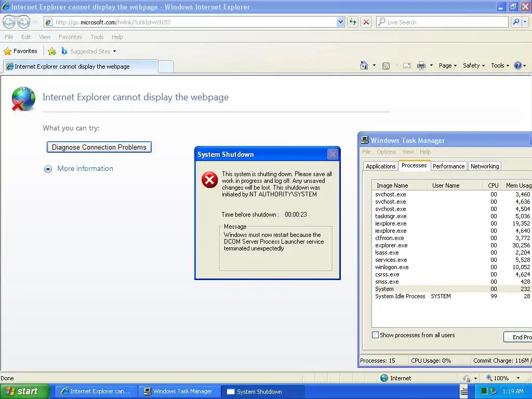
Task: Click the RSS Feeds icon
Action: pyautogui.click(x=386, y=66)
